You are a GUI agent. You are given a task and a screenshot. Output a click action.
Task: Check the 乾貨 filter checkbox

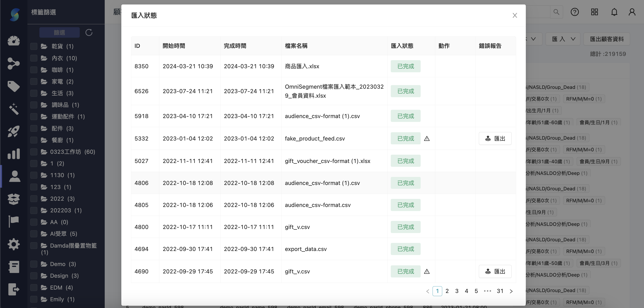34,46
